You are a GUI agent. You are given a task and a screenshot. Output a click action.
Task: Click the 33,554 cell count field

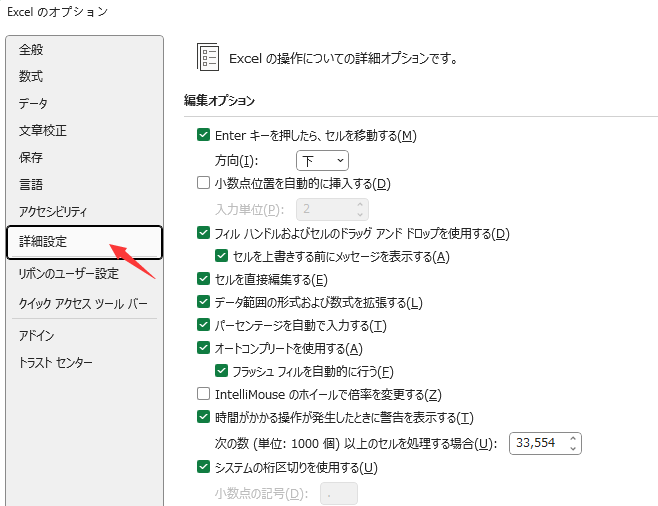(545, 443)
